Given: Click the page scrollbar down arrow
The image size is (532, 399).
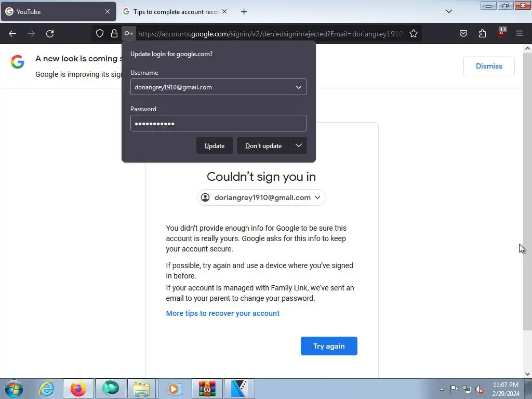Looking at the screenshot, I should click(527, 374).
